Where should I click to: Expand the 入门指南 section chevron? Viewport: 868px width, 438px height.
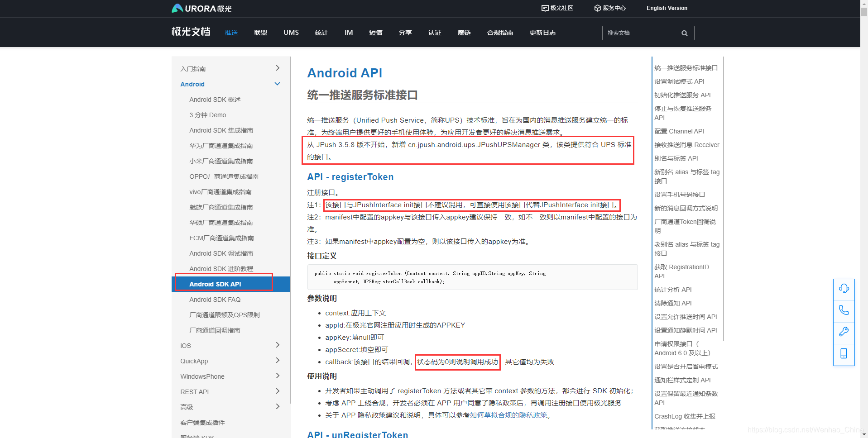pyautogui.click(x=278, y=68)
